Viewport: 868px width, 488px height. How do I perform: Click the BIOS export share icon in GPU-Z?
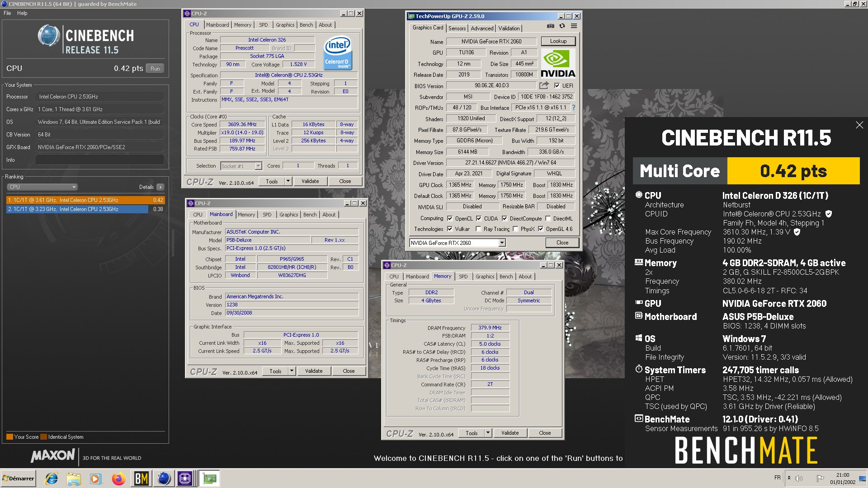[x=544, y=85]
